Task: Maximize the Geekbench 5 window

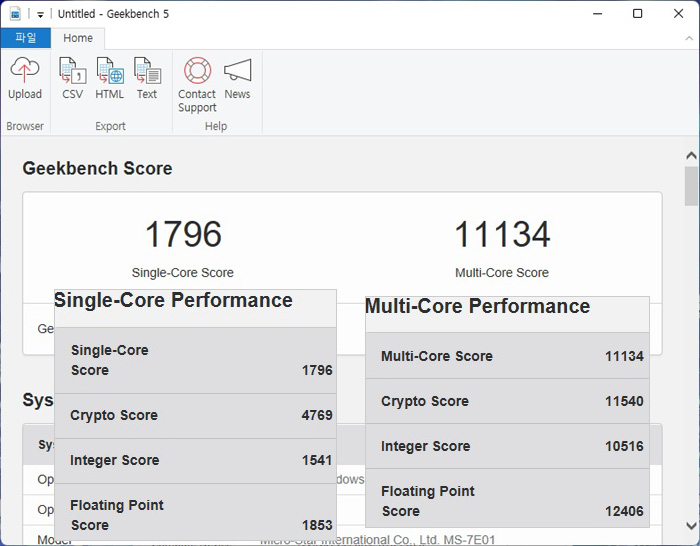Action: point(638,14)
